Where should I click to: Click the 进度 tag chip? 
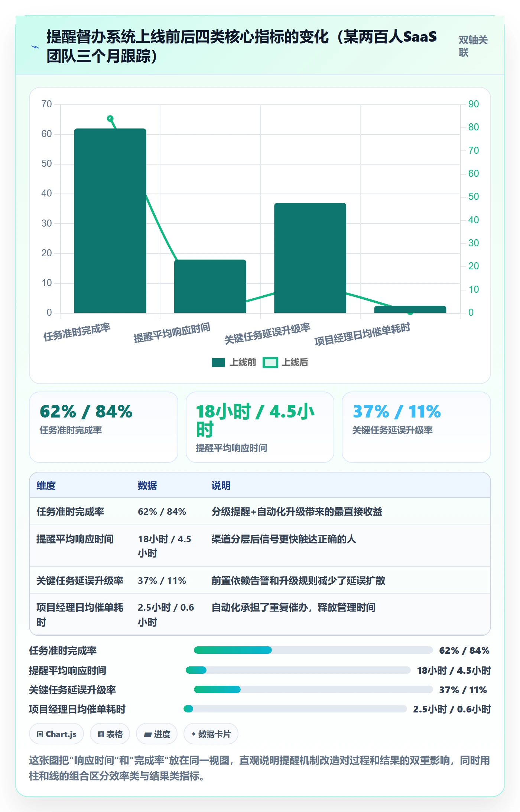[x=157, y=734]
